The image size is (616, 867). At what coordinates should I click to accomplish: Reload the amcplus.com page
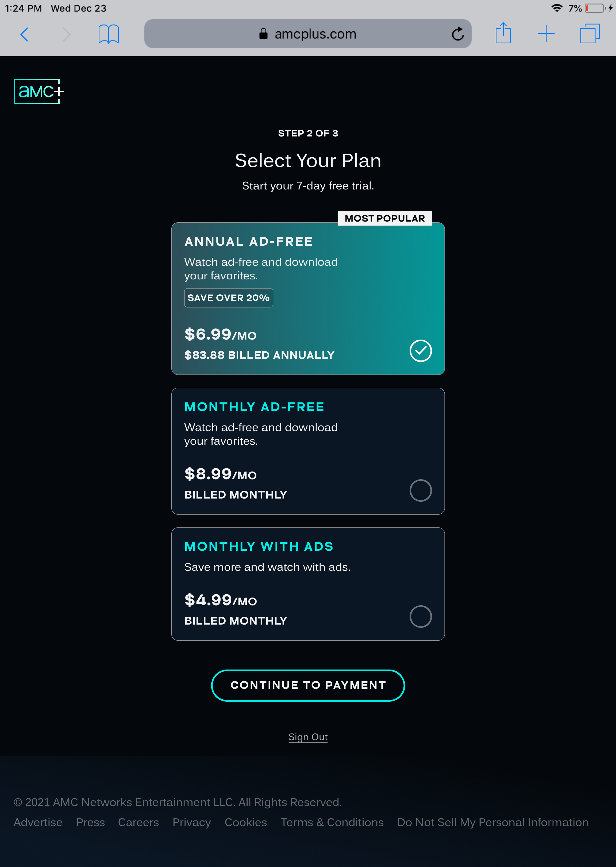458,34
